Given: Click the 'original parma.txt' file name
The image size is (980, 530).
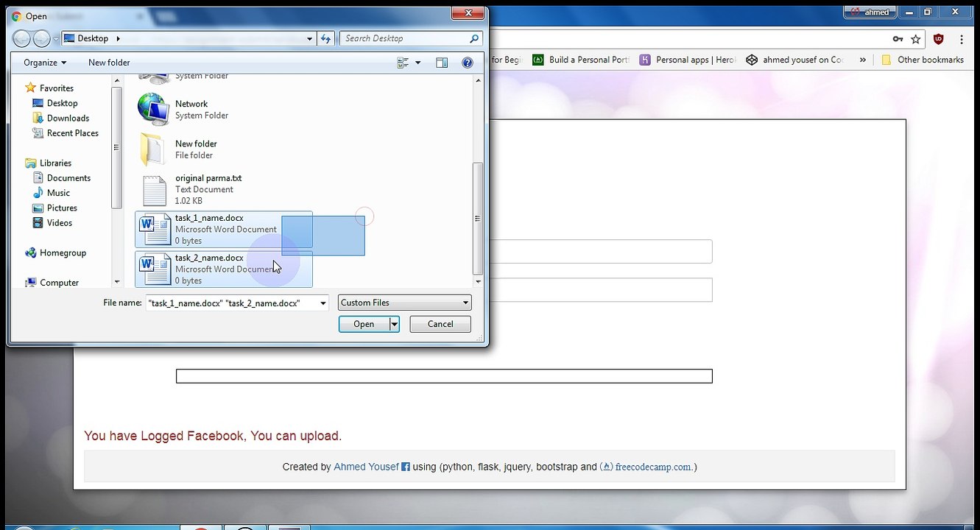Looking at the screenshot, I should pos(208,178).
